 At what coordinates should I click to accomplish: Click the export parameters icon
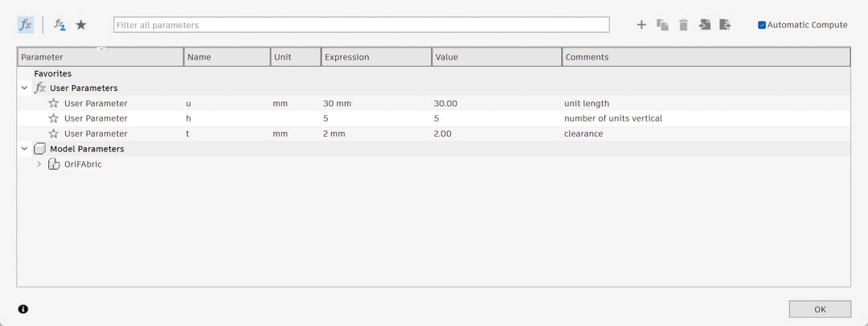[725, 25]
